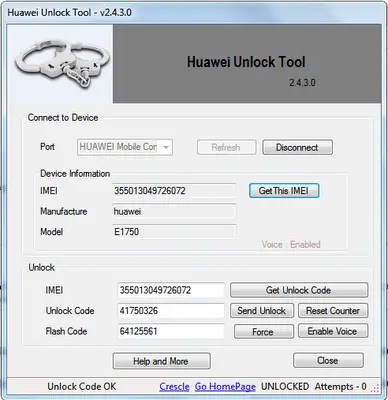Click the 'Unlock Code' label

70,311
